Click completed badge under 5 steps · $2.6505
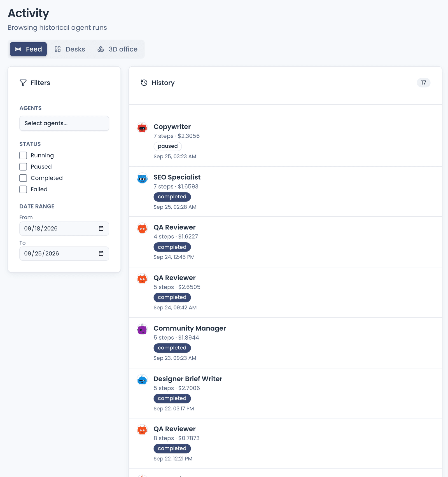This screenshot has width=448, height=477. [x=172, y=297]
